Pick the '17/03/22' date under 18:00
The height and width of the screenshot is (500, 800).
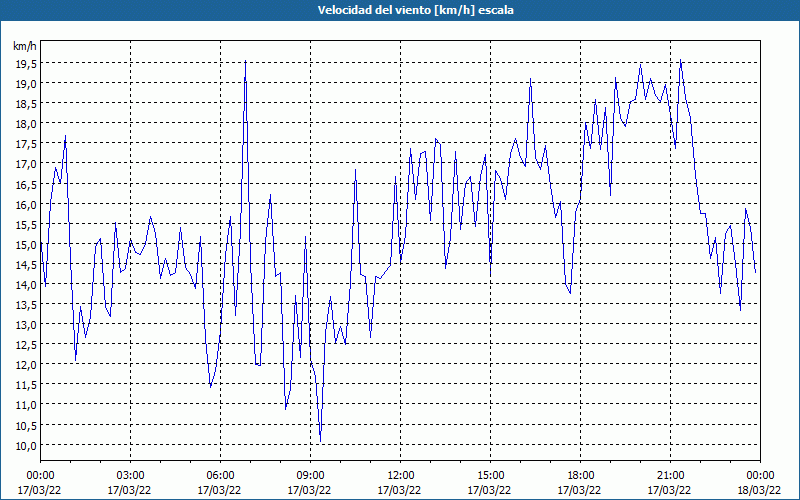point(579,490)
